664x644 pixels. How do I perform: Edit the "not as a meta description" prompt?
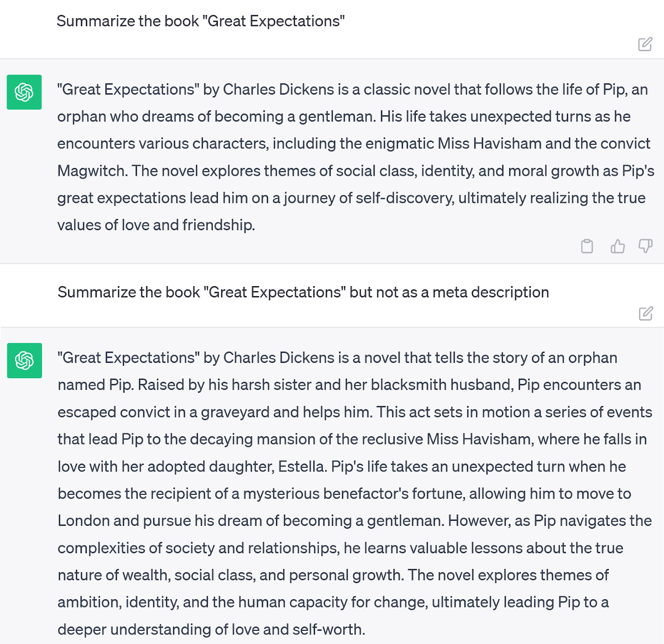(646, 313)
